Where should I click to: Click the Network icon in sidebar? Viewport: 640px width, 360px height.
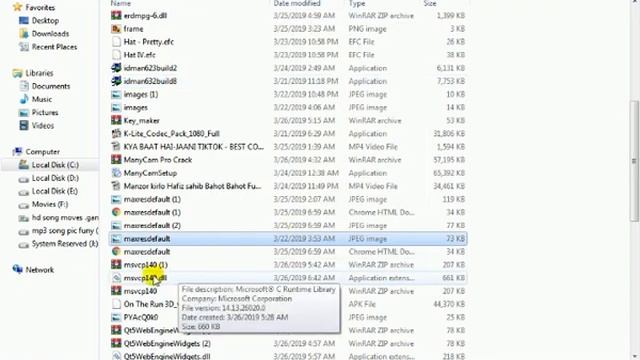pyautogui.click(x=18, y=269)
